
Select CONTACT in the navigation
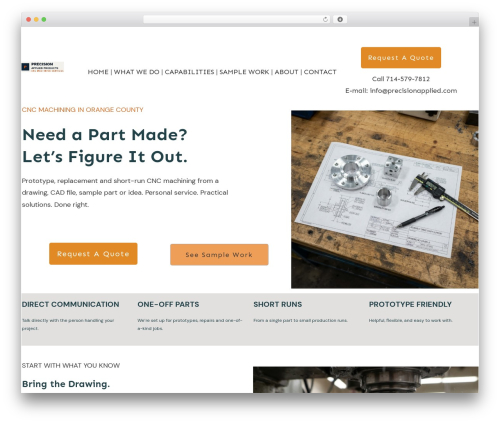click(x=320, y=72)
